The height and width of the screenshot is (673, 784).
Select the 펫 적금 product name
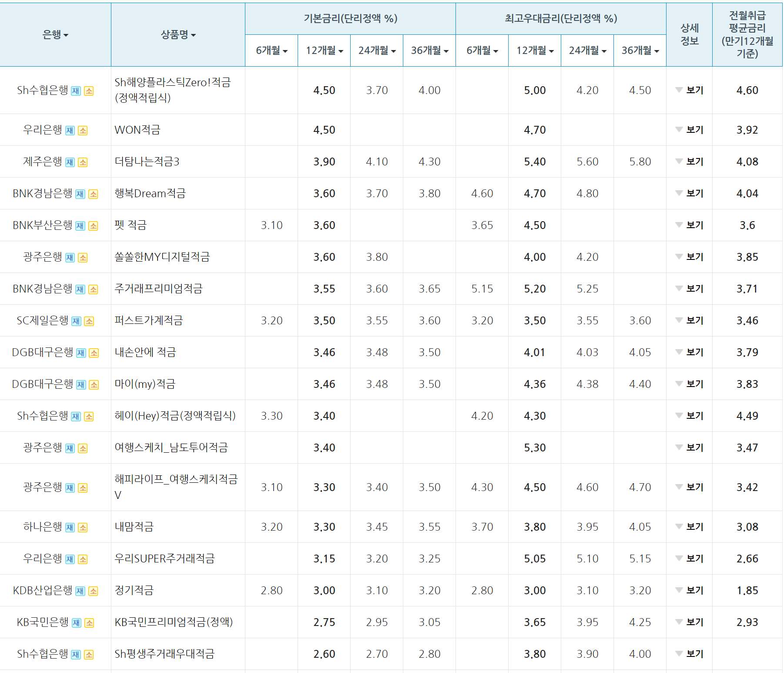pos(131,225)
